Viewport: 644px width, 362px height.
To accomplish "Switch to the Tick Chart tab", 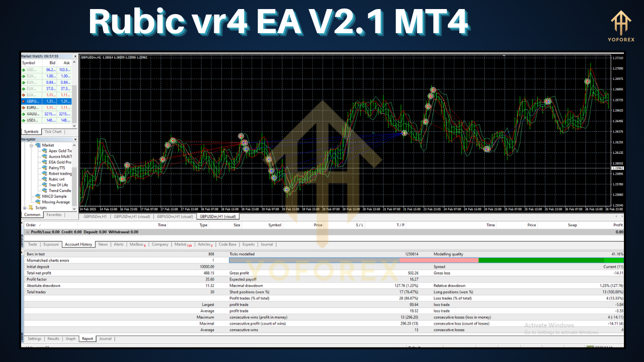I will tap(53, 131).
